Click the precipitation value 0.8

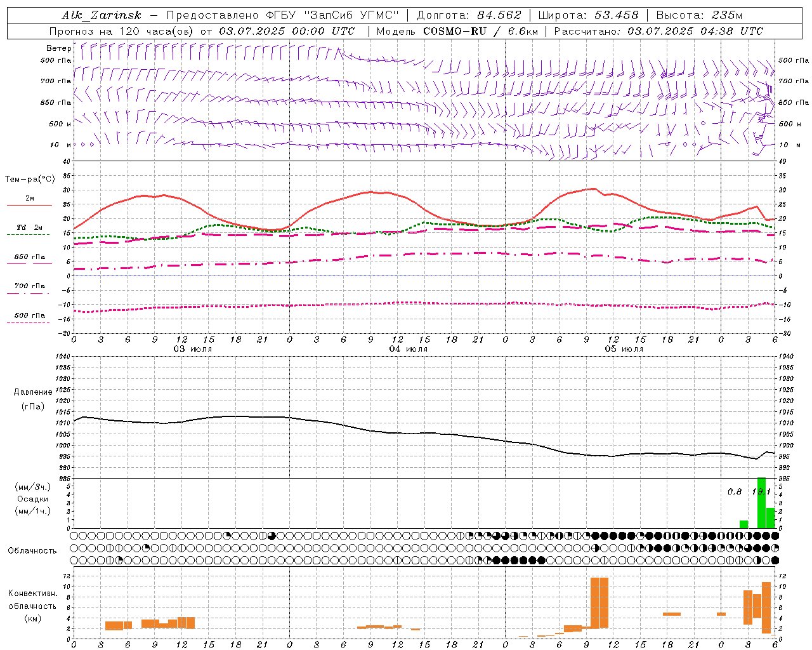point(735,492)
